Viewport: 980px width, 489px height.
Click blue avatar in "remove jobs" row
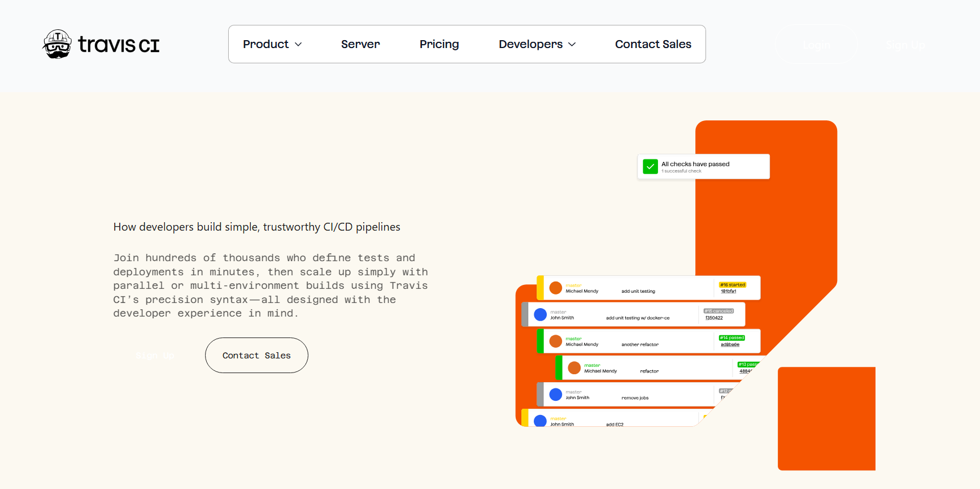tap(556, 394)
